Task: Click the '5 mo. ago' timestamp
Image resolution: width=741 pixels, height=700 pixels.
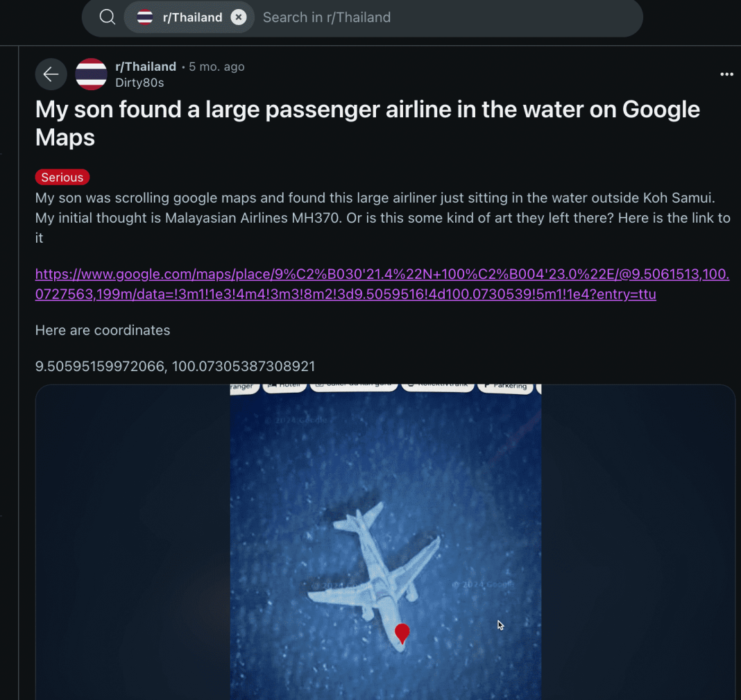Action: (x=217, y=67)
